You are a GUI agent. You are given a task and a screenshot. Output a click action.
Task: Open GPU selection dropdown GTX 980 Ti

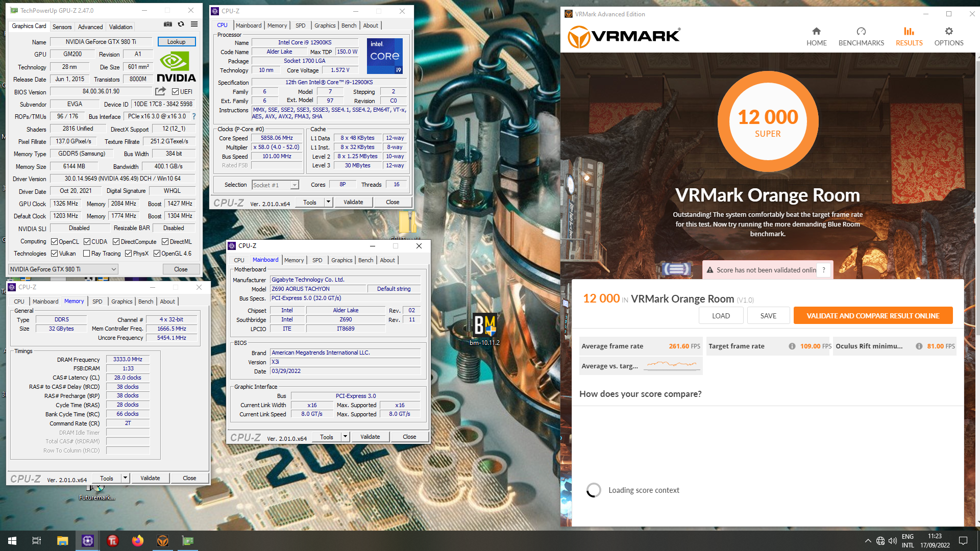63,269
